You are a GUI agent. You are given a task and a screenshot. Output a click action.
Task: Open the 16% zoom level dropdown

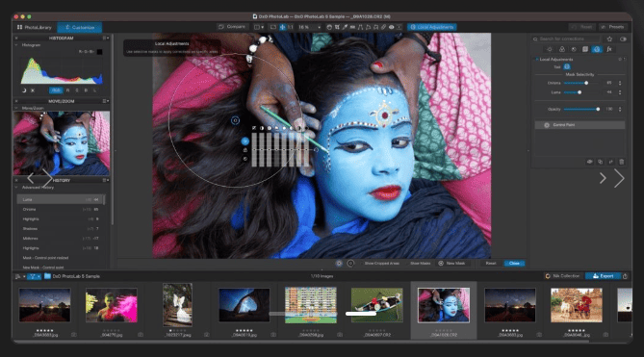click(x=309, y=27)
